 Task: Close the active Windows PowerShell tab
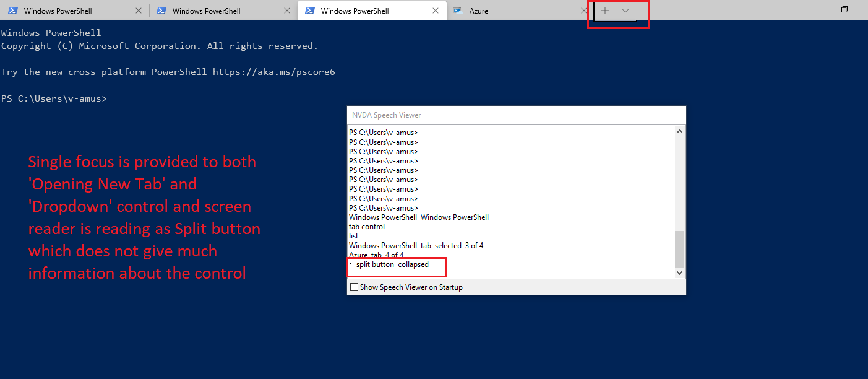click(436, 11)
